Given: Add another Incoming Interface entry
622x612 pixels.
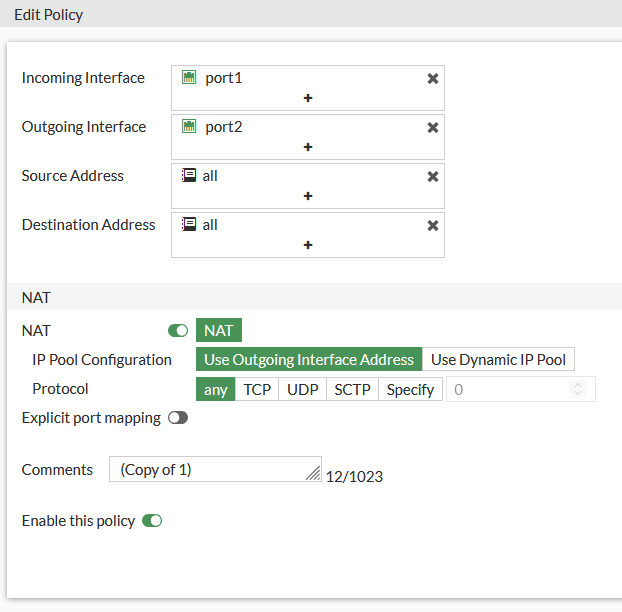Looking at the screenshot, I should coord(308,98).
